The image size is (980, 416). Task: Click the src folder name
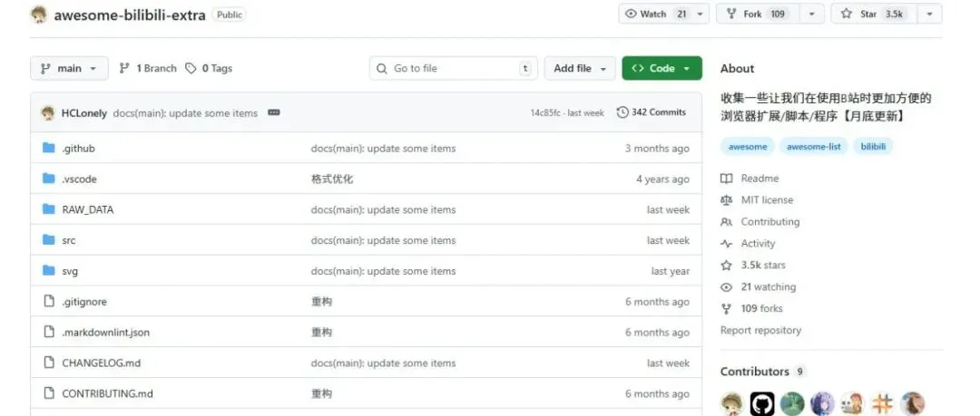click(x=69, y=240)
